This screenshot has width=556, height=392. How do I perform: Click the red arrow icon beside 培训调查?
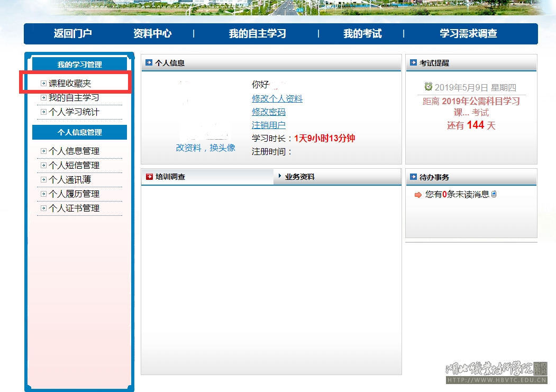149,177
